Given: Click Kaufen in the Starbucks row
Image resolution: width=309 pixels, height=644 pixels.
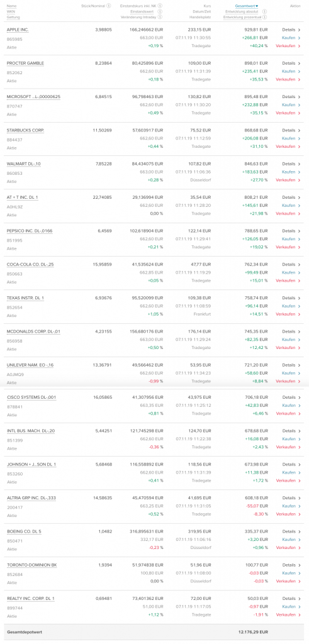Looking at the screenshot, I should point(291,138).
